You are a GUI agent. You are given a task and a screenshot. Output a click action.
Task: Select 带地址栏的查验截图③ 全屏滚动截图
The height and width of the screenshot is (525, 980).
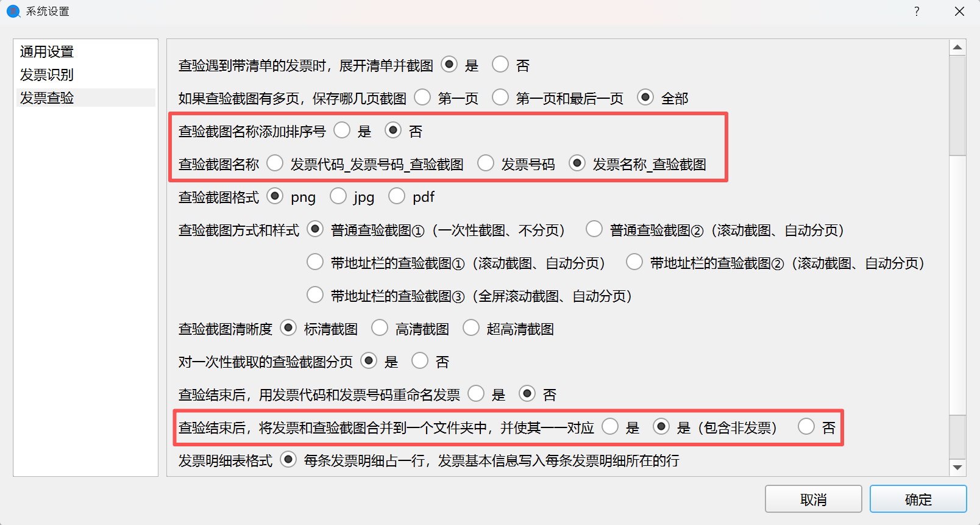point(315,295)
